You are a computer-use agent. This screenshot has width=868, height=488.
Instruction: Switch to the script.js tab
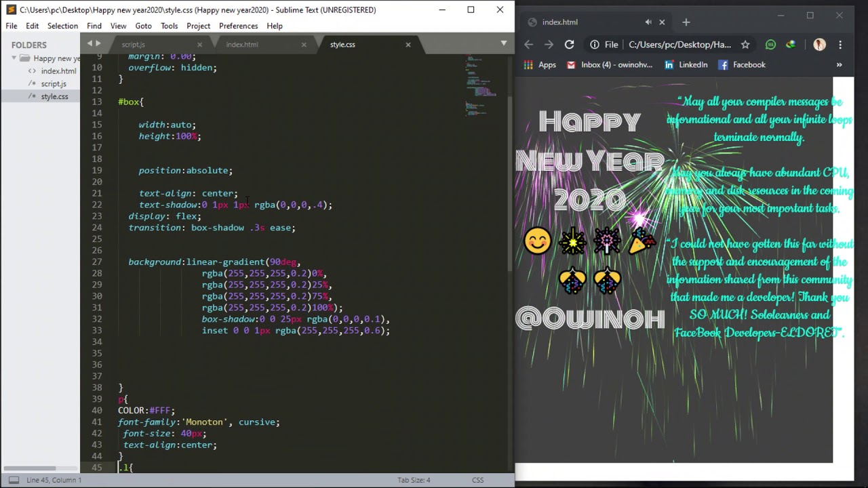(x=134, y=45)
